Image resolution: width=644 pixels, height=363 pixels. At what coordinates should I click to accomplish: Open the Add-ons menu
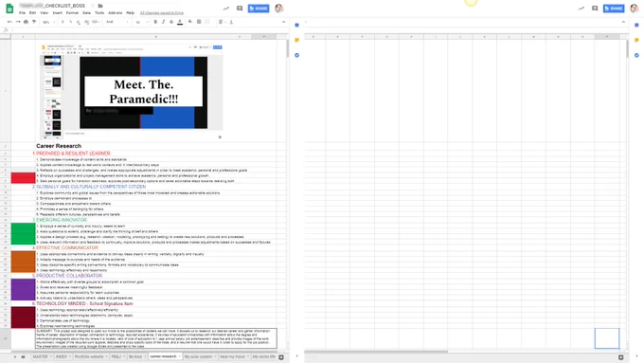coord(115,12)
